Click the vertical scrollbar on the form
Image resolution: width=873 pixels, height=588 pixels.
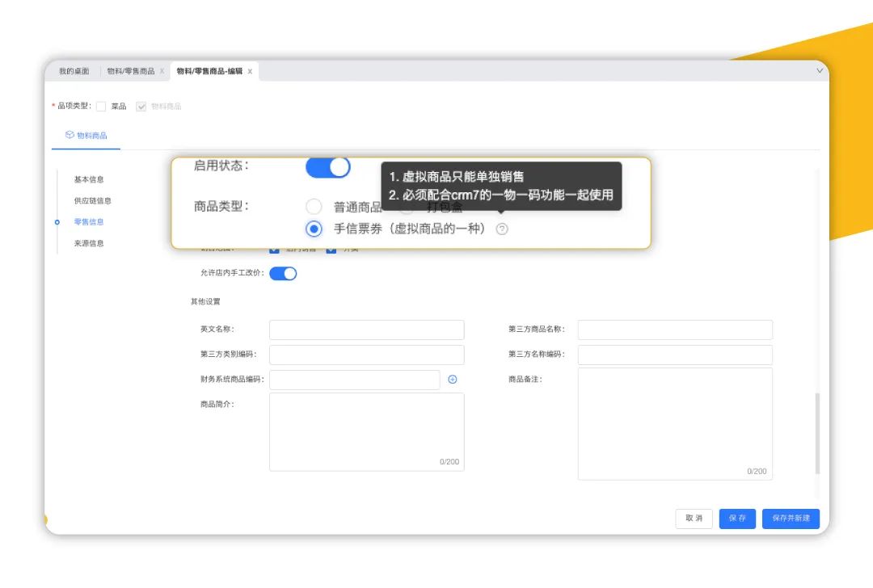[817, 434]
